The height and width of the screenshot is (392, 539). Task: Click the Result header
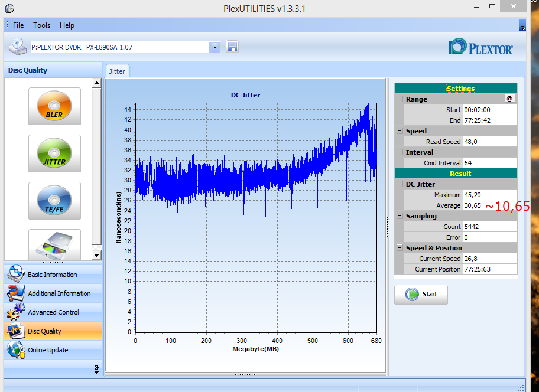(456, 174)
